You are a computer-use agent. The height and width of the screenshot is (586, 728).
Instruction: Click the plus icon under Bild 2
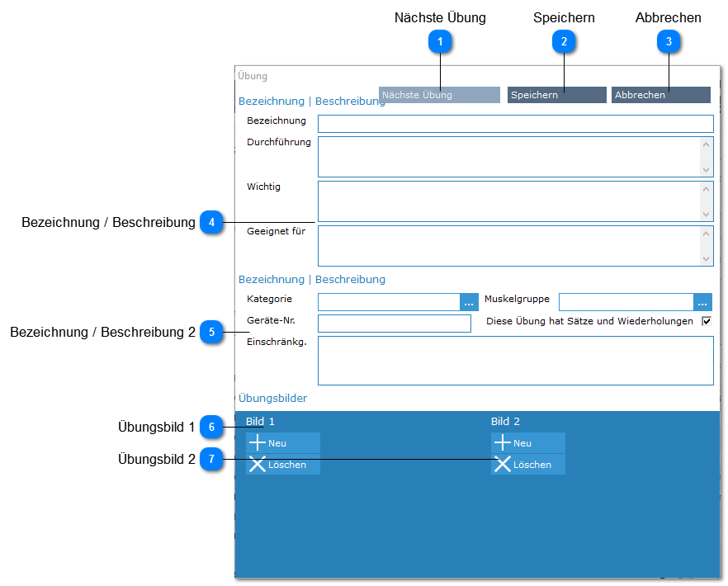pos(503,442)
